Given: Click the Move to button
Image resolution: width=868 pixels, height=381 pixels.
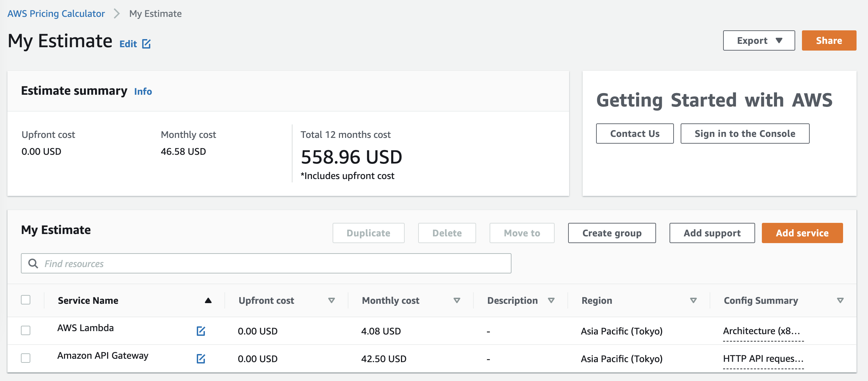Looking at the screenshot, I should [x=522, y=233].
